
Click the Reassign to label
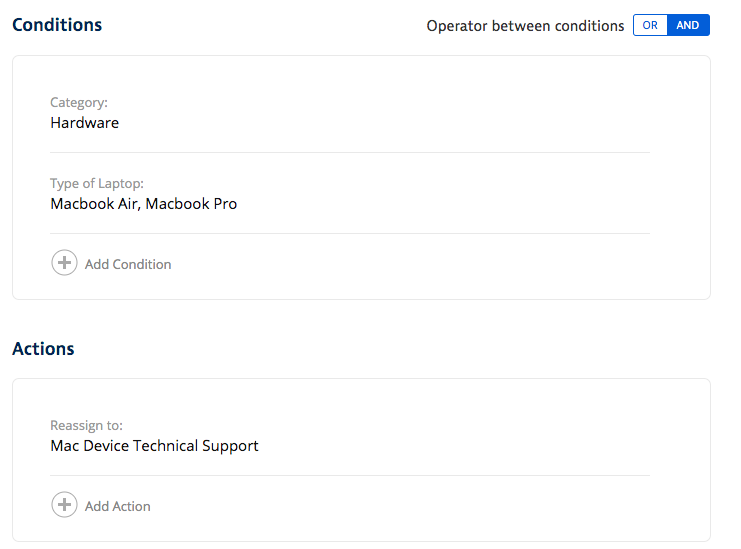pyautogui.click(x=86, y=425)
